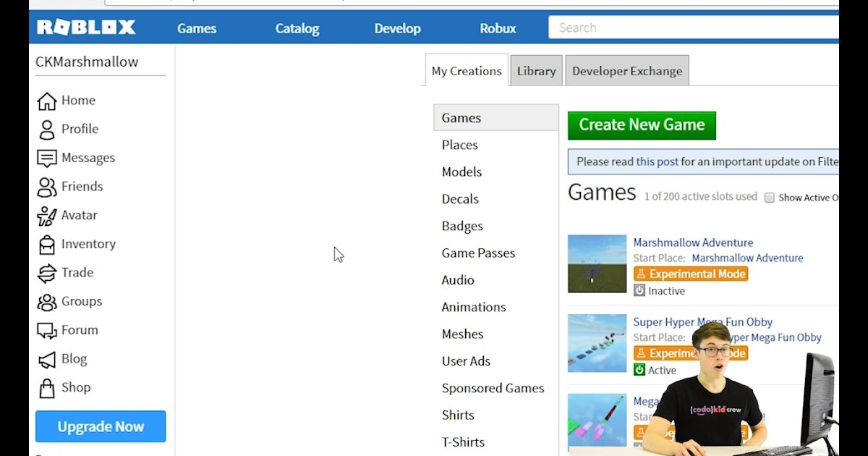Click the Messages label in sidebar
This screenshot has width=868, height=456.
[88, 158]
